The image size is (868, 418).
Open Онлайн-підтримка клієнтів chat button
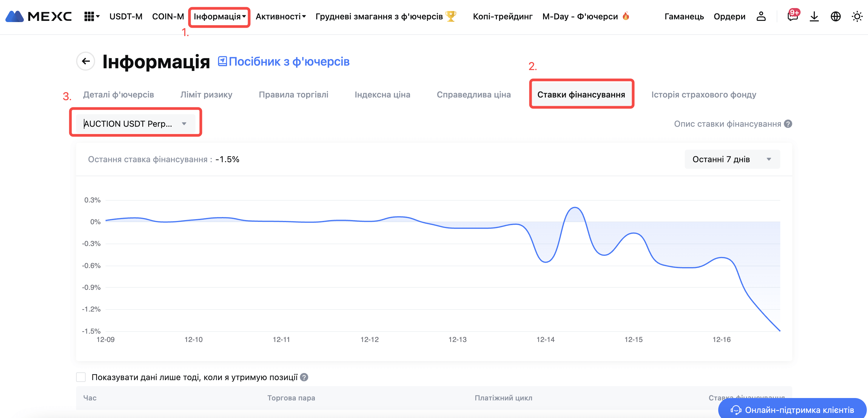pos(792,410)
